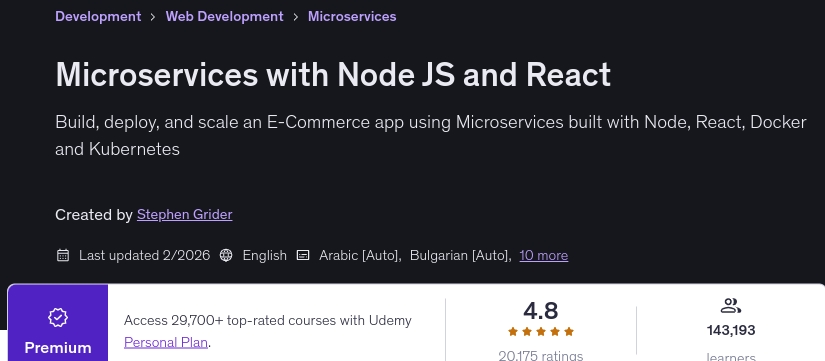The image size is (825, 361).
Task: Click the calendar last-updated icon
Action: [63, 256]
